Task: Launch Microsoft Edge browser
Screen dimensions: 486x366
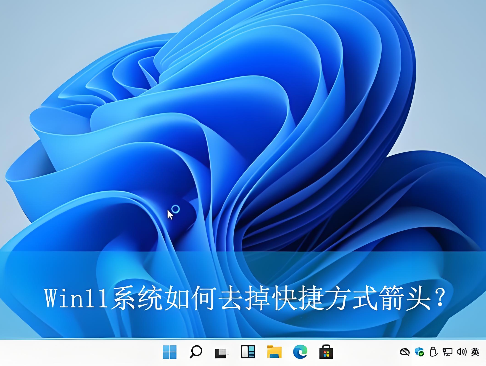Action: pyautogui.click(x=300, y=352)
